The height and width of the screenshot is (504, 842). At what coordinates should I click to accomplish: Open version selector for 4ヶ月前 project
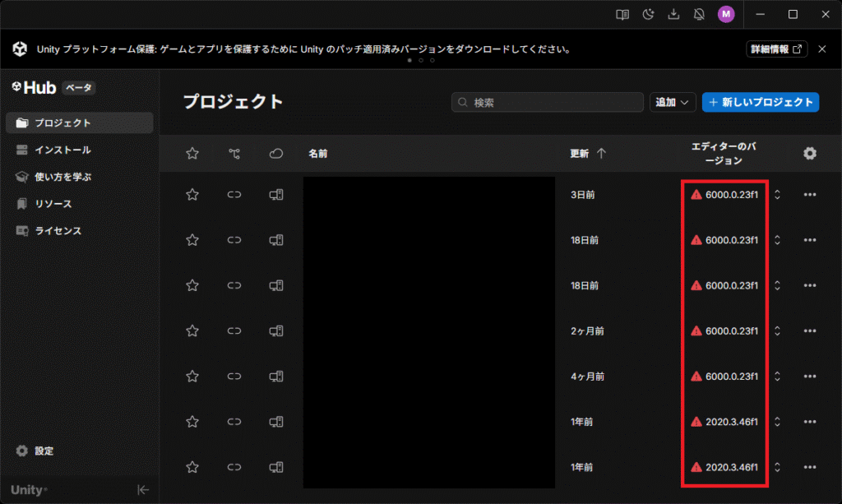click(x=778, y=377)
